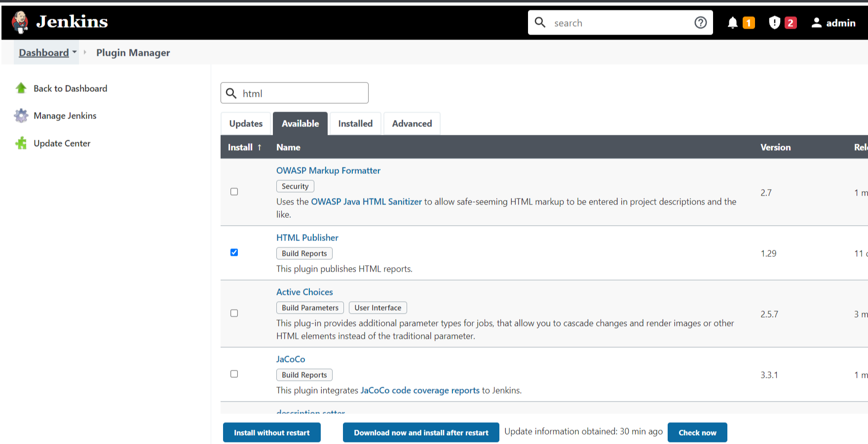The image size is (868, 444).
Task: Open the notifications bell icon
Action: [733, 23]
